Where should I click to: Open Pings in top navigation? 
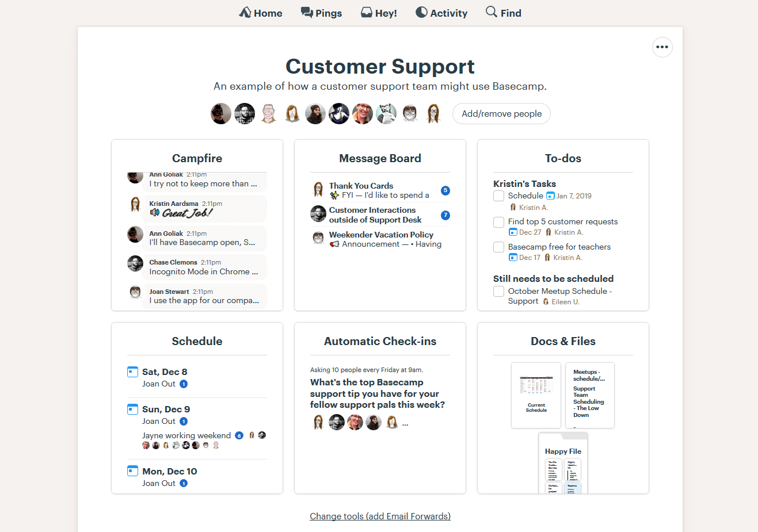click(321, 13)
